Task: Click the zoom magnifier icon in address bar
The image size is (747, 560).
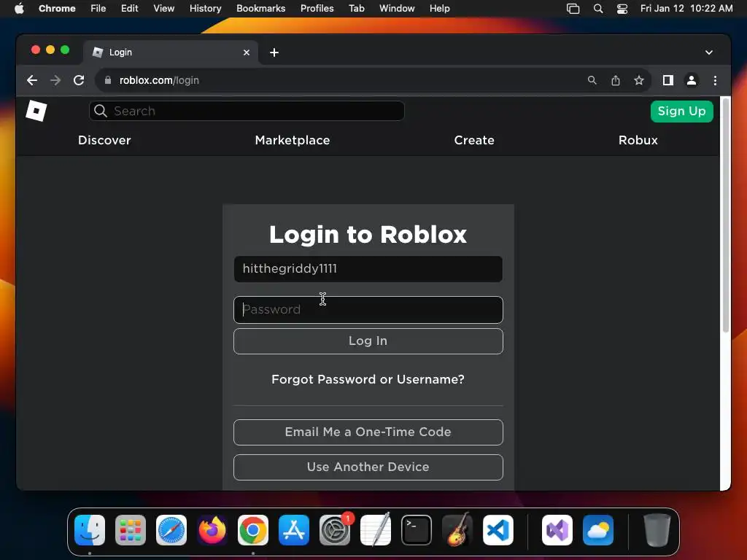Action: click(x=592, y=80)
